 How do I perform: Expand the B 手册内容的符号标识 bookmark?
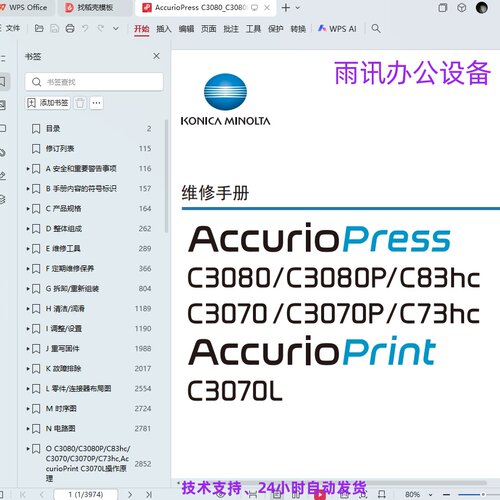(x=28, y=189)
